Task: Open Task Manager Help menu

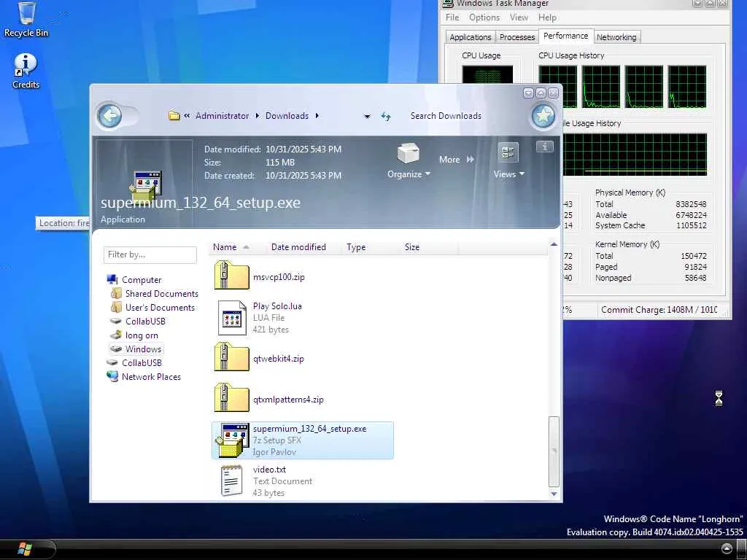Action: tap(547, 17)
